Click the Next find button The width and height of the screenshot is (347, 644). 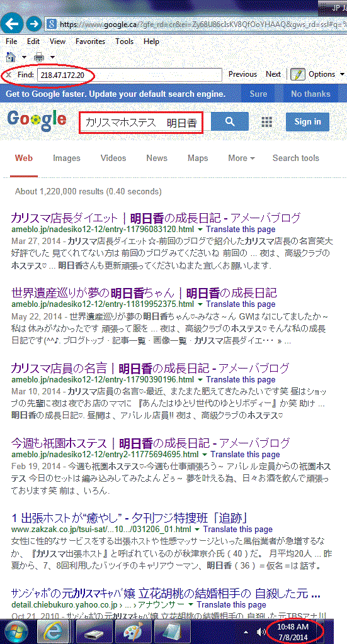273,74
